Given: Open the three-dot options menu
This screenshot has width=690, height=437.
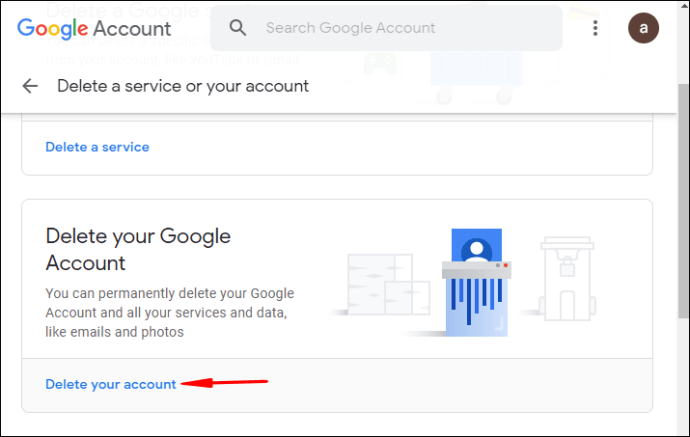Looking at the screenshot, I should point(595,28).
